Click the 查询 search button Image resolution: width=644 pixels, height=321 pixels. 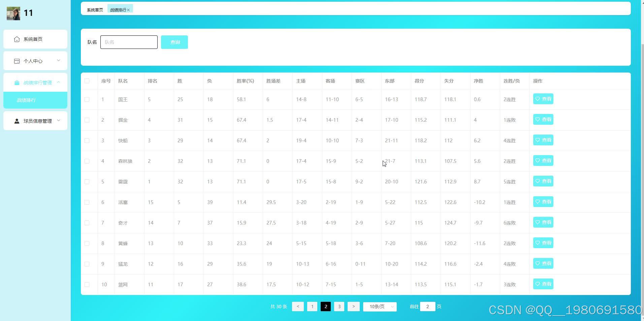[174, 42]
